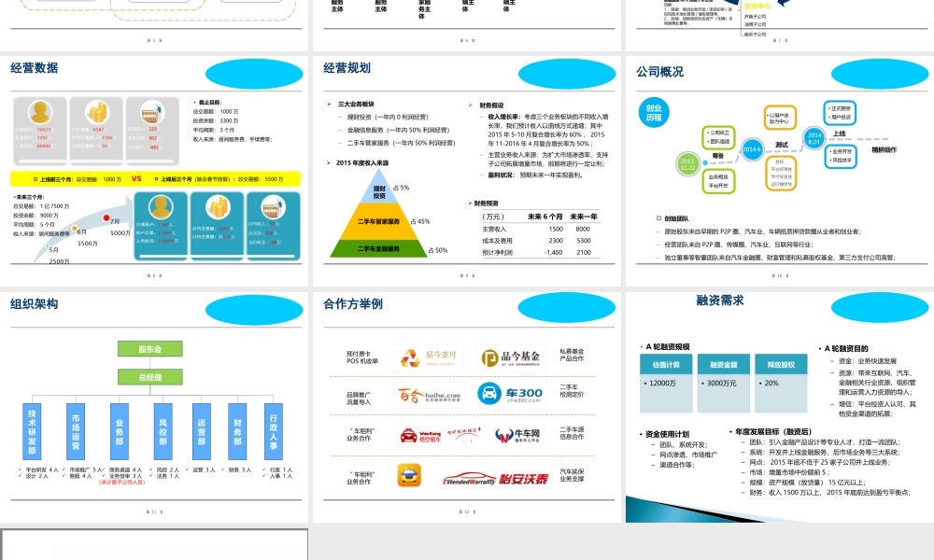This screenshot has height=560, width=934.
Task: Select the baihe.com brand promotion logo
Action: 431,394
